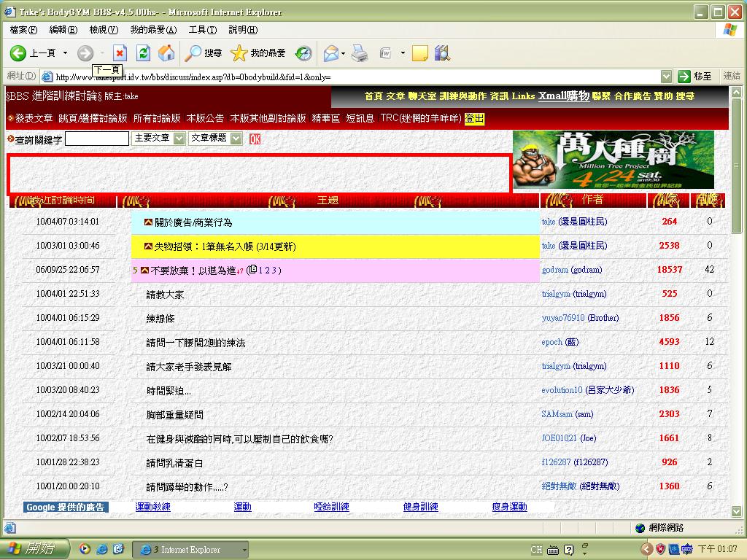Click author link yuyao76910
Screen dimensions: 747x560
tap(563, 318)
